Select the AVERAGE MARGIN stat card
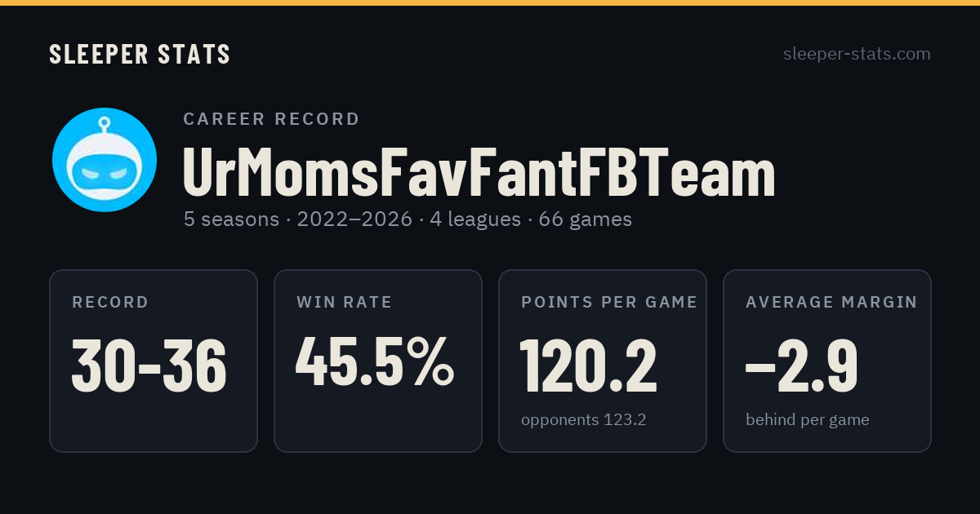The image size is (980, 514). 827,361
